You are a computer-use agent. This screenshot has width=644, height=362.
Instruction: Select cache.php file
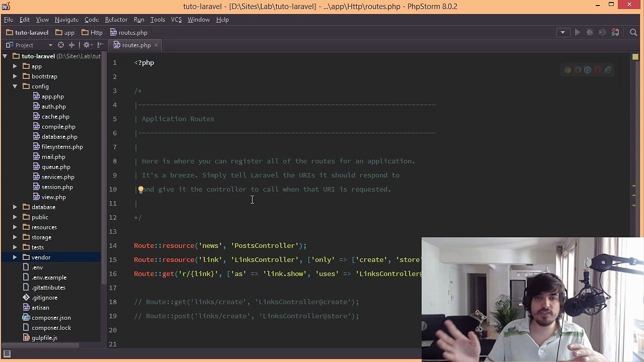pyautogui.click(x=51, y=117)
